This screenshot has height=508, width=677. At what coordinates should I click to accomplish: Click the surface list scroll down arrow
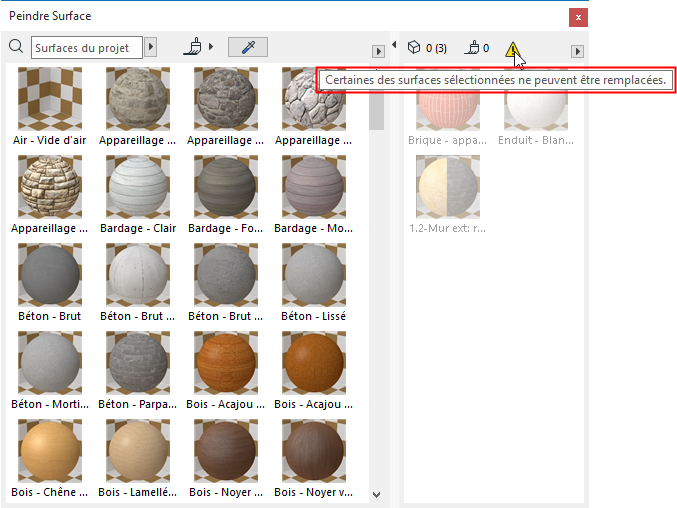[x=377, y=494]
